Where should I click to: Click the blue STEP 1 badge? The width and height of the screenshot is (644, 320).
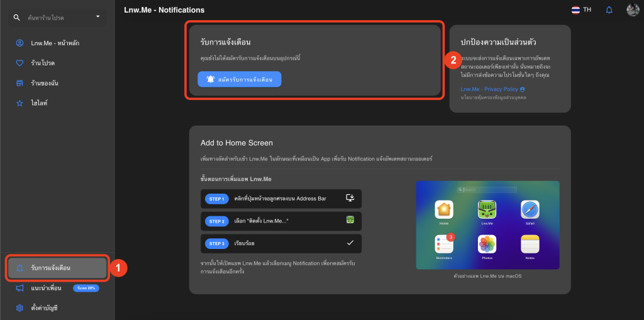coord(217,199)
